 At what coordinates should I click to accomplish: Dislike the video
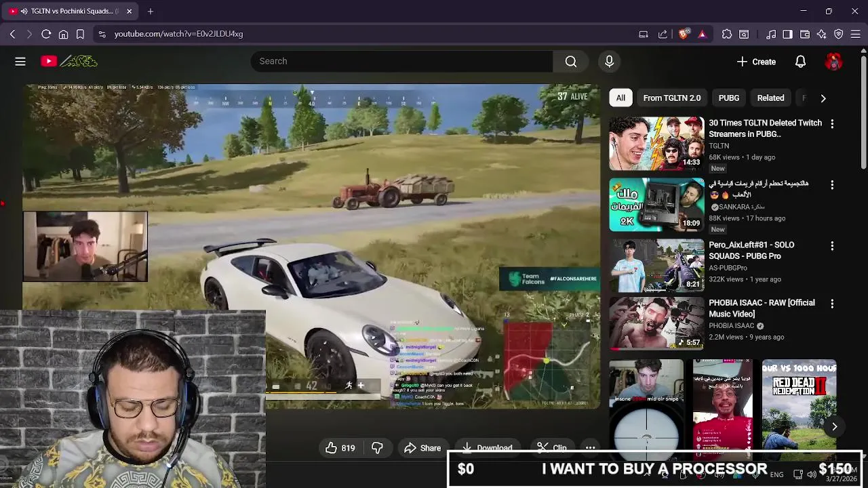[377, 448]
